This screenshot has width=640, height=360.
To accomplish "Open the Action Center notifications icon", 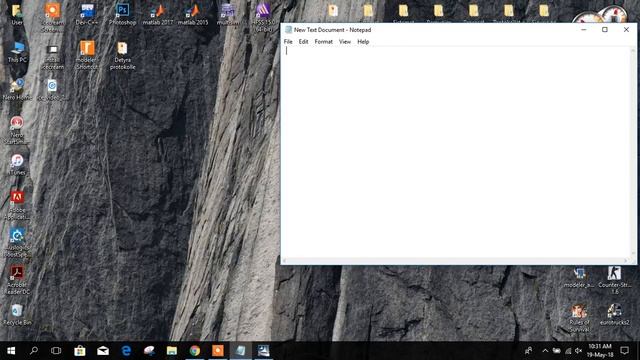I will point(624,351).
